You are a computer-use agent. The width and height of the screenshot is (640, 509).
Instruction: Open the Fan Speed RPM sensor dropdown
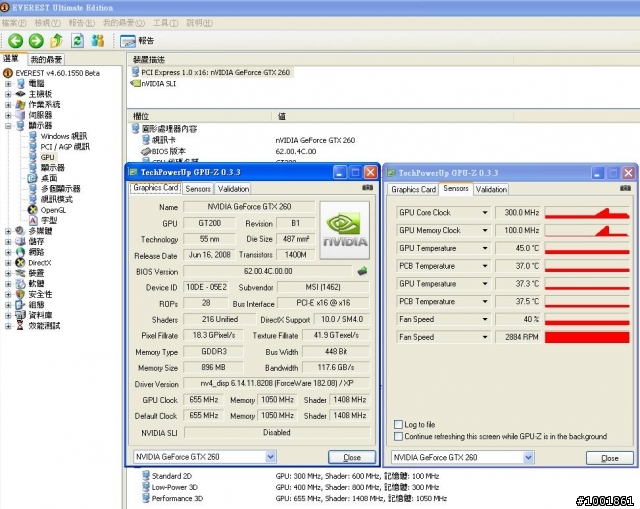pyautogui.click(x=484, y=337)
